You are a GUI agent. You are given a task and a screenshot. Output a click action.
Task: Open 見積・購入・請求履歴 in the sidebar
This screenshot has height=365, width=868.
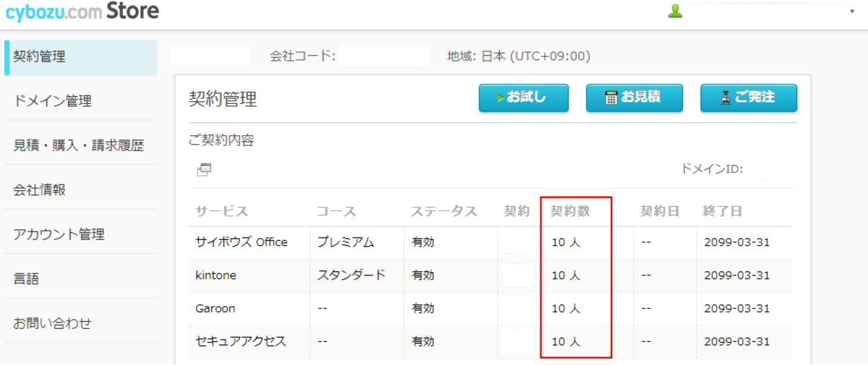tap(78, 146)
